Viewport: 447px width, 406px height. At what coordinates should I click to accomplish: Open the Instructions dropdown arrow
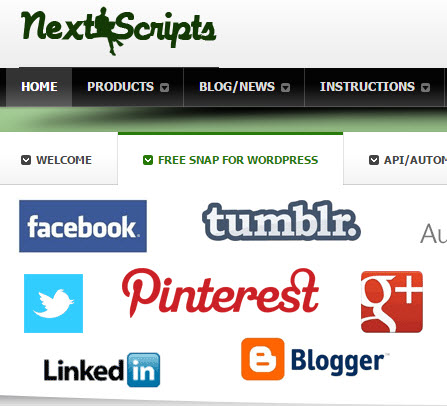tap(425, 87)
